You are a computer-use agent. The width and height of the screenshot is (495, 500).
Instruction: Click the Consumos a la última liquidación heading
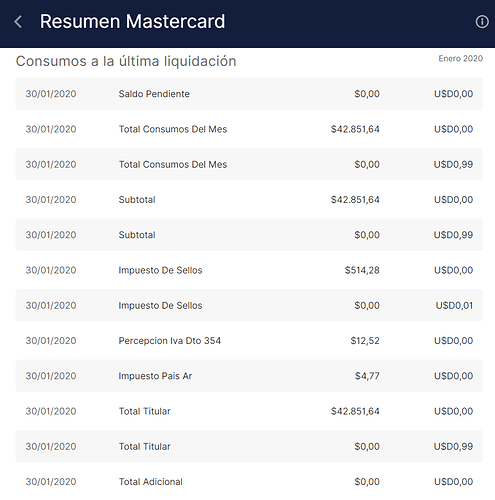126,62
